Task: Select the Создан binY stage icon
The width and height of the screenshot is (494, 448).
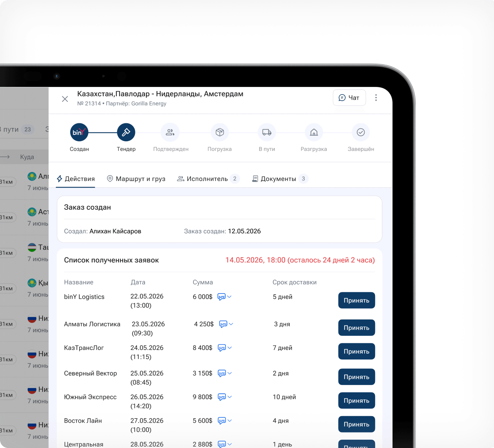Action: 79,132
